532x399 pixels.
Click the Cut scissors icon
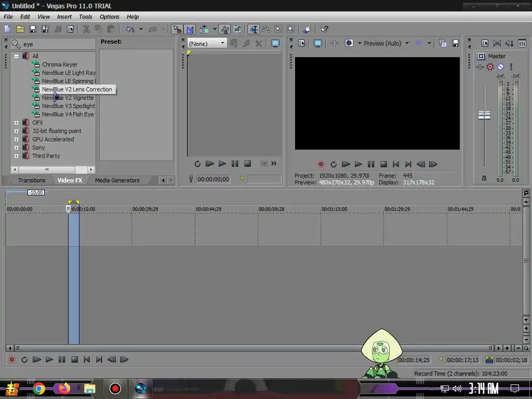tap(86, 29)
